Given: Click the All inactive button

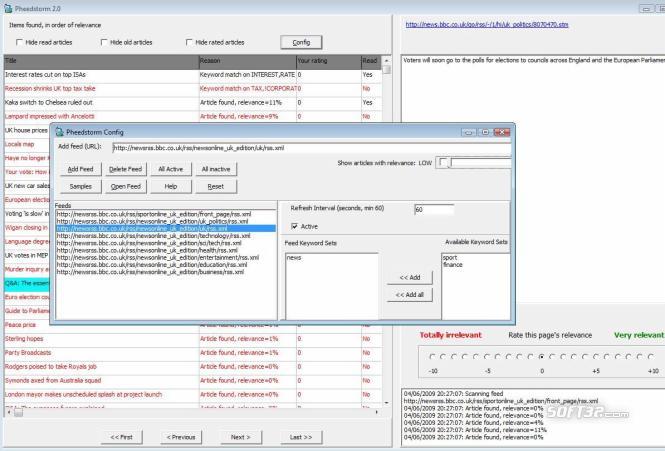Looking at the screenshot, I should click(x=216, y=169).
